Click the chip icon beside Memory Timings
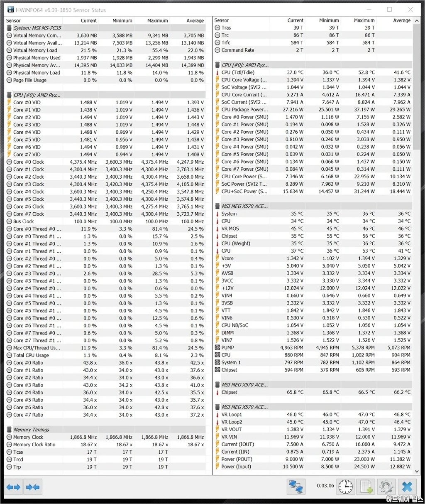 tap(10, 430)
